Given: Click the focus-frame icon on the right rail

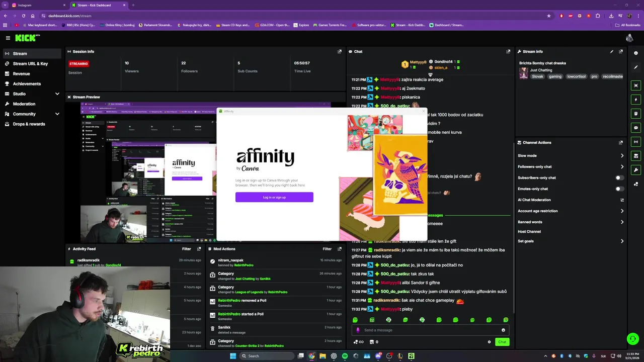Looking at the screenshot, I should point(636,85).
